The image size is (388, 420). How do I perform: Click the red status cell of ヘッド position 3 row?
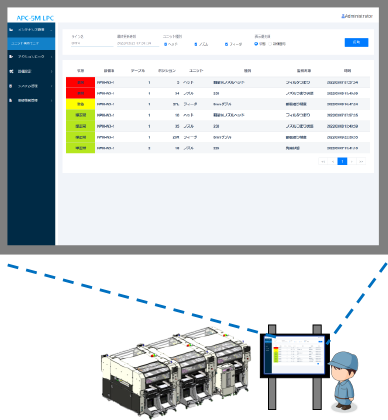tap(81, 82)
